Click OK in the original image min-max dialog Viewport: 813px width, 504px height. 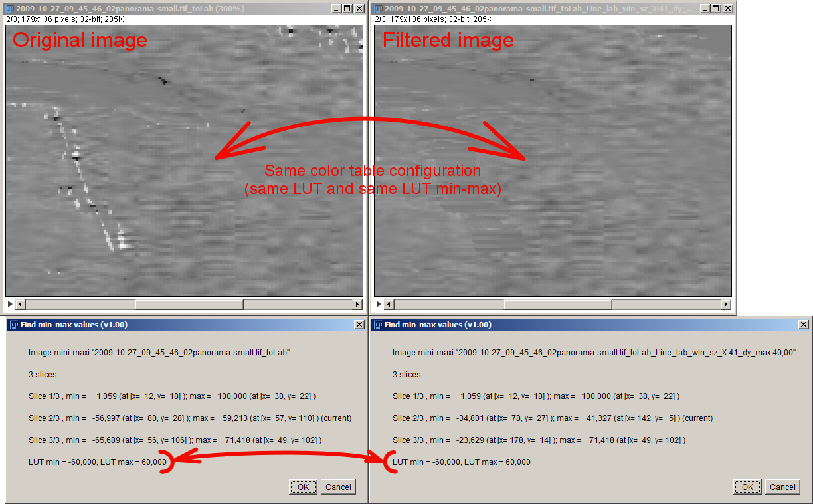click(304, 487)
